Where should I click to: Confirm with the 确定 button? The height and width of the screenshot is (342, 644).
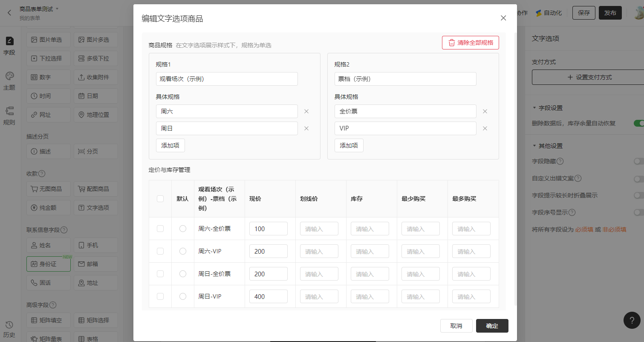(x=492, y=326)
